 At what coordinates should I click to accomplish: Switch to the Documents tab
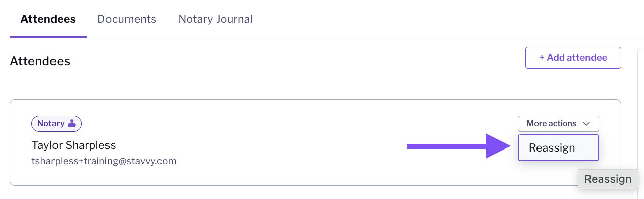[127, 19]
